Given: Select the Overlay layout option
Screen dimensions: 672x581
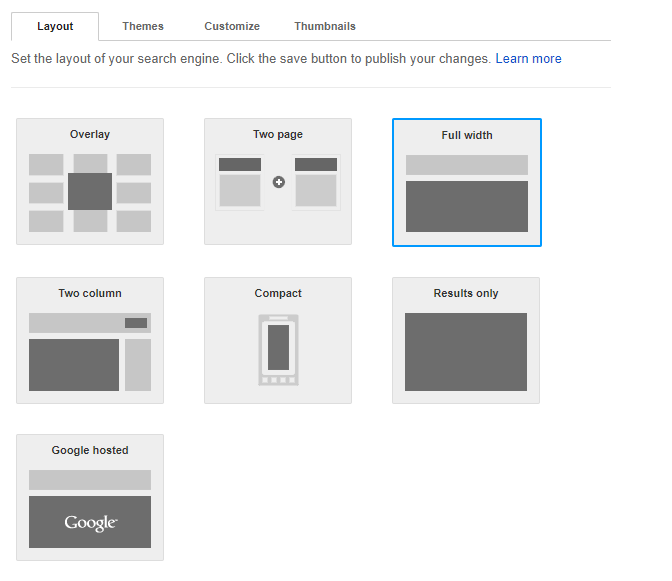Looking at the screenshot, I should pyautogui.click(x=90, y=182).
